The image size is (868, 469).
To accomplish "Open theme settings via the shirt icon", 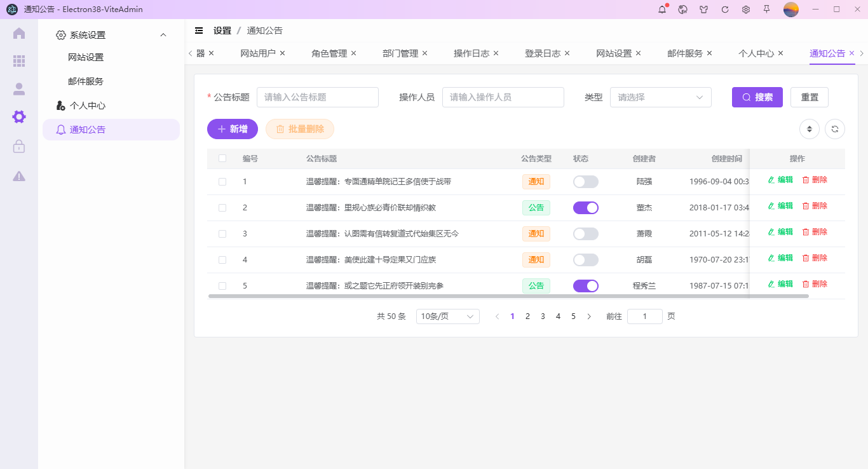I will pos(703,9).
